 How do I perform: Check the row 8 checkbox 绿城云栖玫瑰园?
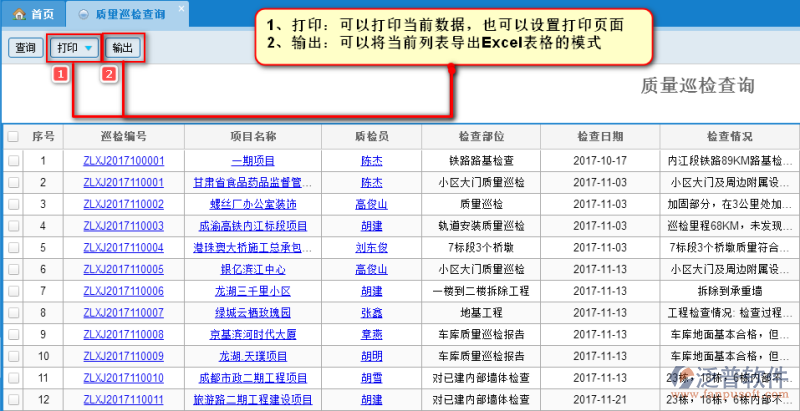(13, 313)
